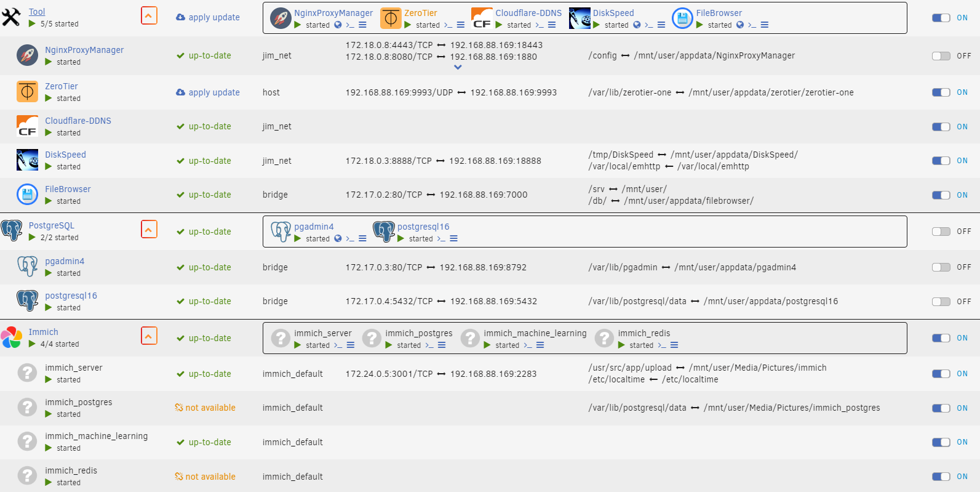
Task: Open console for NginxProxyManager in Tool preview
Action: tap(350, 25)
